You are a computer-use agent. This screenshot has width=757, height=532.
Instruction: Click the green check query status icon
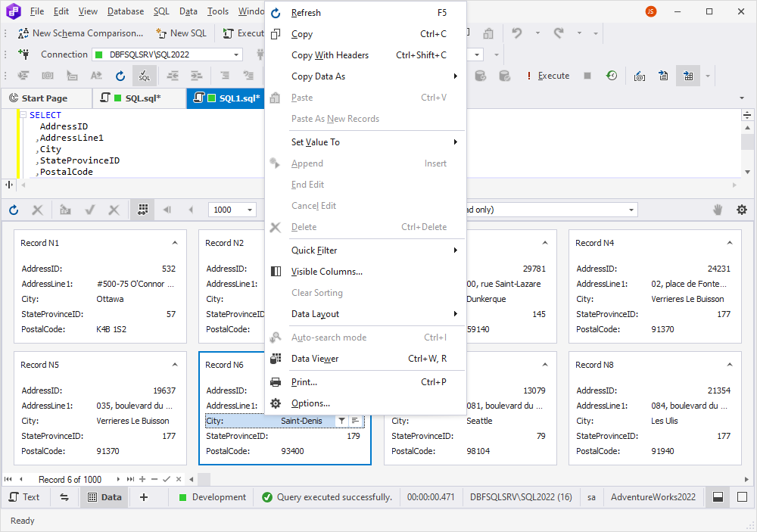tap(267, 496)
